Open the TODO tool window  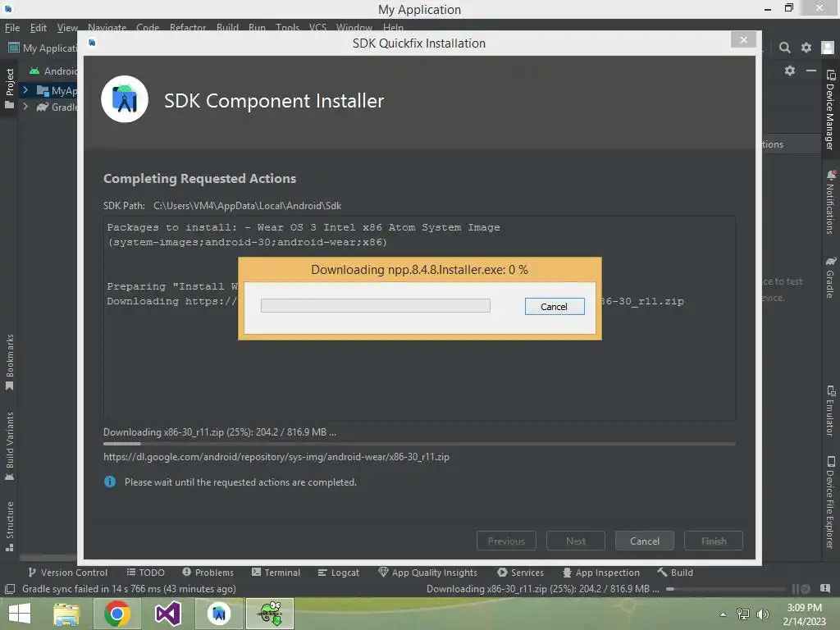coord(146,572)
